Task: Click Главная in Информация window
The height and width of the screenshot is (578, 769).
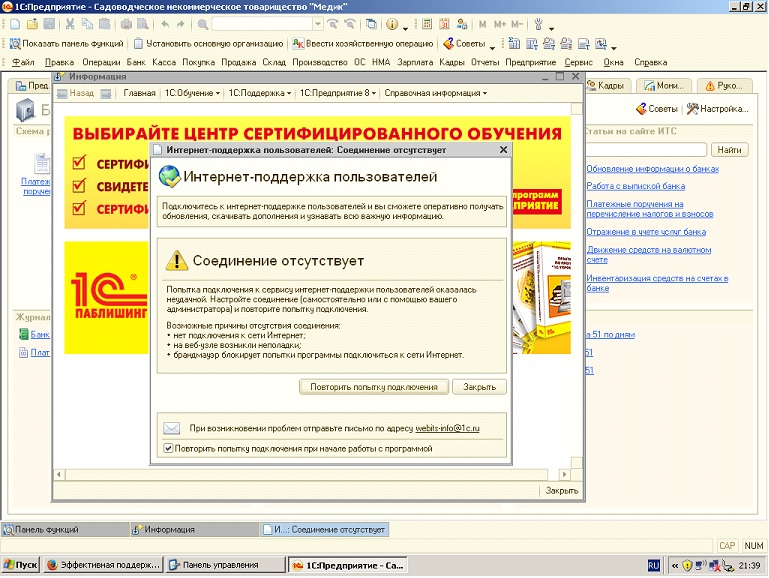Action: click(x=139, y=93)
